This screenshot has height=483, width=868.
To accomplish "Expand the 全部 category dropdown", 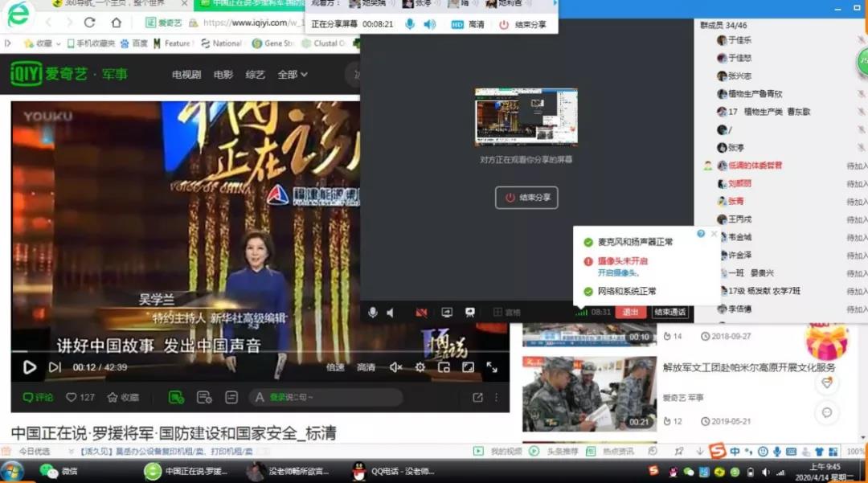I will click(x=292, y=75).
